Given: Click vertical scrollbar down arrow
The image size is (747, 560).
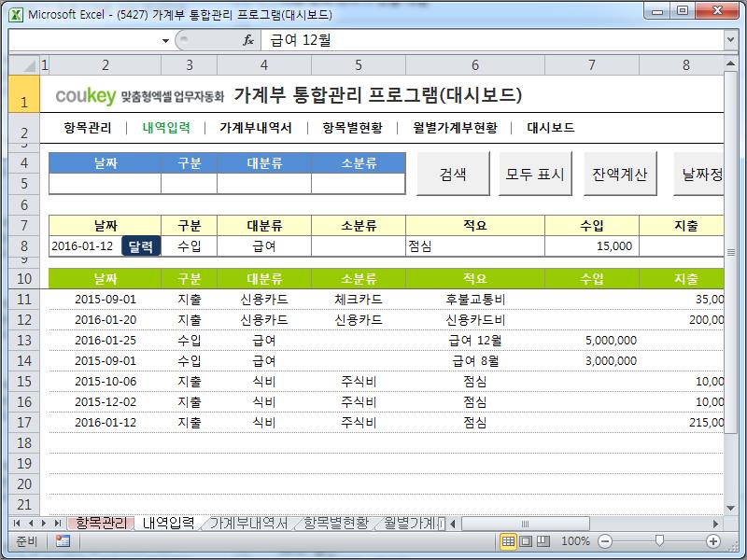Looking at the screenshot, I should (730, 508).
